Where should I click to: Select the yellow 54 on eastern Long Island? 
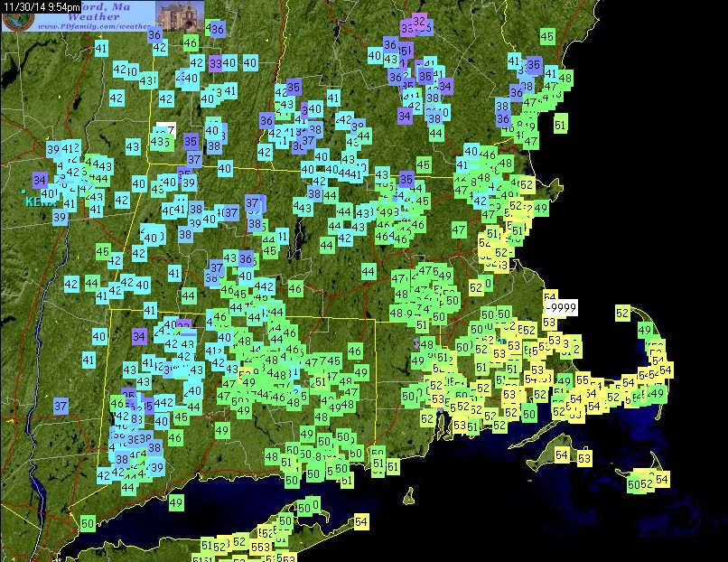pos(360,522)
